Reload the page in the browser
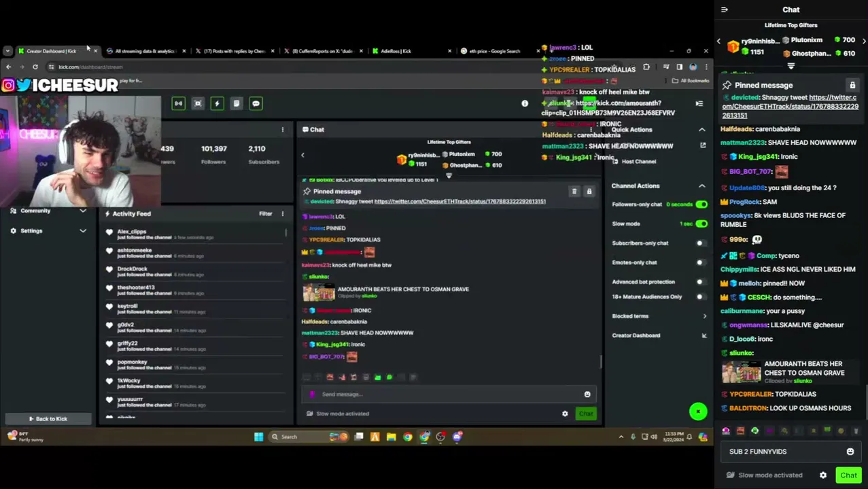Screen dimensions: 868x489 [x=35, y=67]
